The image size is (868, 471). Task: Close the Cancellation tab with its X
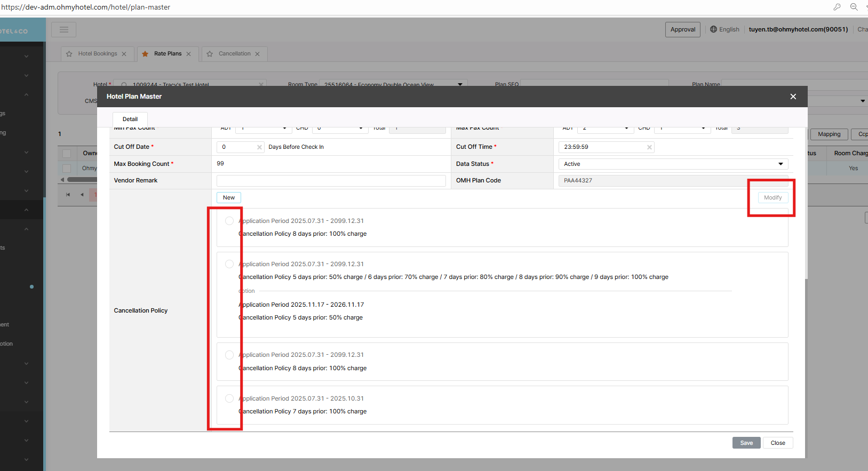coord(257,54)
